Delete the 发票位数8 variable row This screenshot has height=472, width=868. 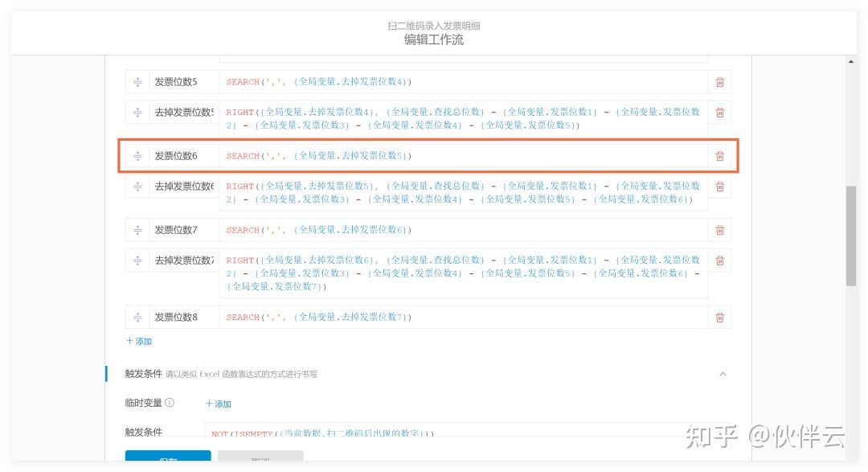tap(719, 318)
